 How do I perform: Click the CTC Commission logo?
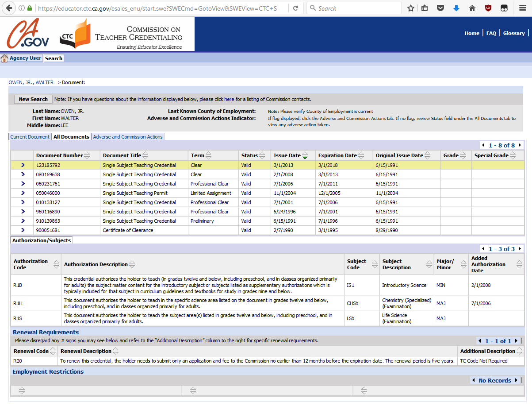pos(121,34)
